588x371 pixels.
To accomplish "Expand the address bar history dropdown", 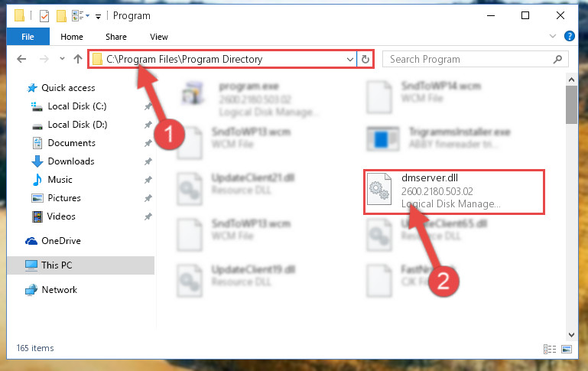I will pyautogui.click(x=350, y=59).
